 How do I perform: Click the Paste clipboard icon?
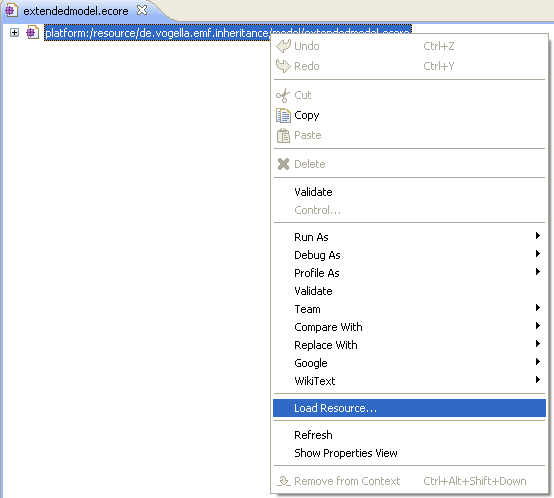tap(283, 136)
